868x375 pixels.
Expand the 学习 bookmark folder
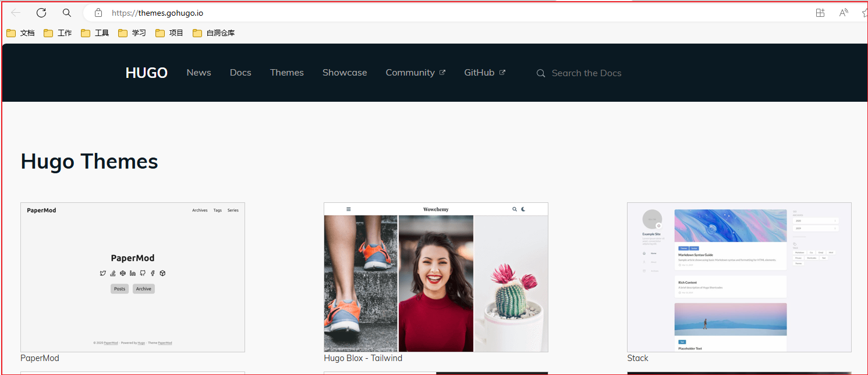pyautogui.click(x=132, y=33)
